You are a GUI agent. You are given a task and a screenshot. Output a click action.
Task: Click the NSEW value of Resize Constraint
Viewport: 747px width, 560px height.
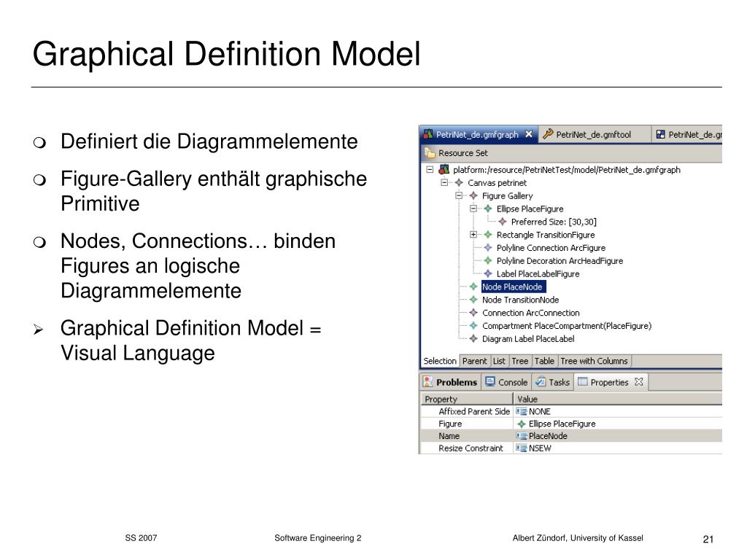[x=540, y=448]
